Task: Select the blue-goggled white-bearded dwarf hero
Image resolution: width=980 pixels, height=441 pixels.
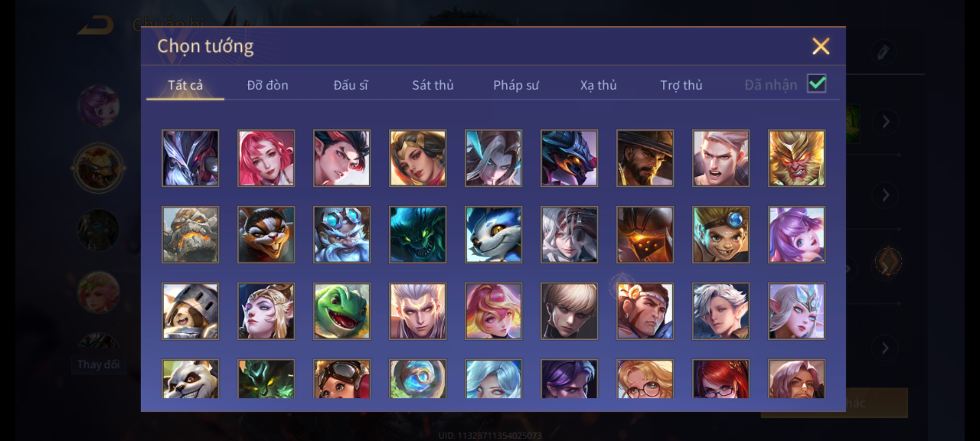Action: click(342, 234)
